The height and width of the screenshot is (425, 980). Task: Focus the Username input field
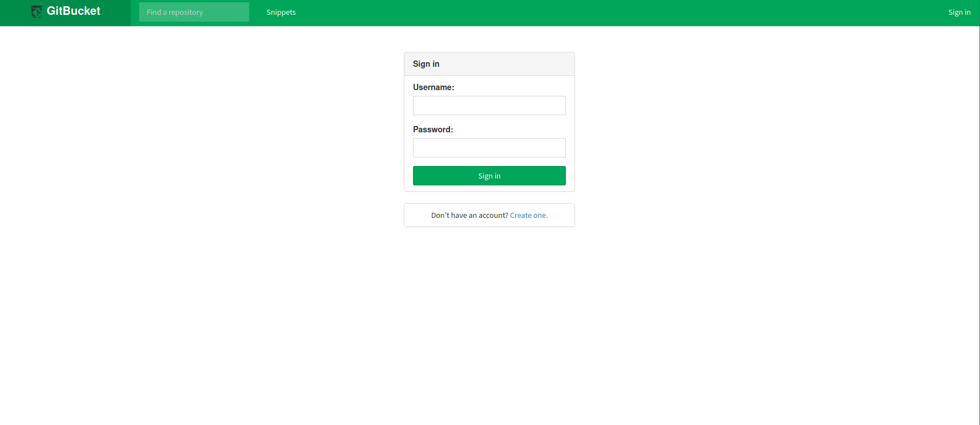pos(489,106)
